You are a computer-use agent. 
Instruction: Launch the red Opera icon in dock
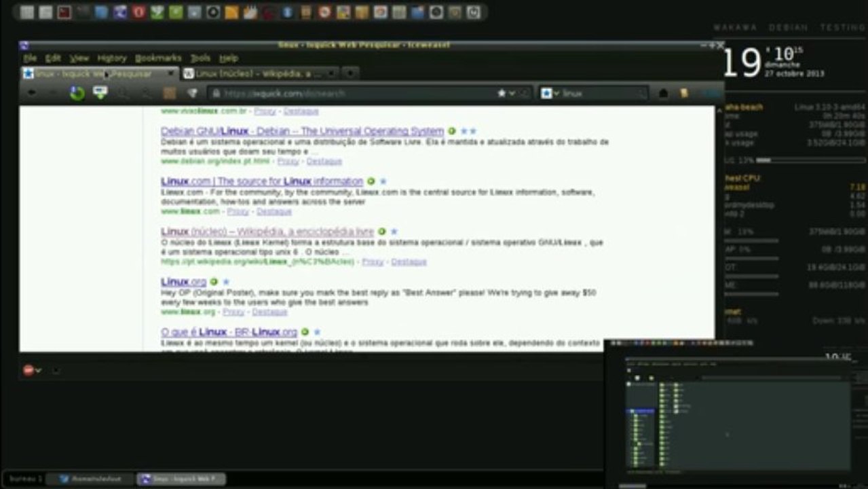pyautogui.click(x=138, y=12)
